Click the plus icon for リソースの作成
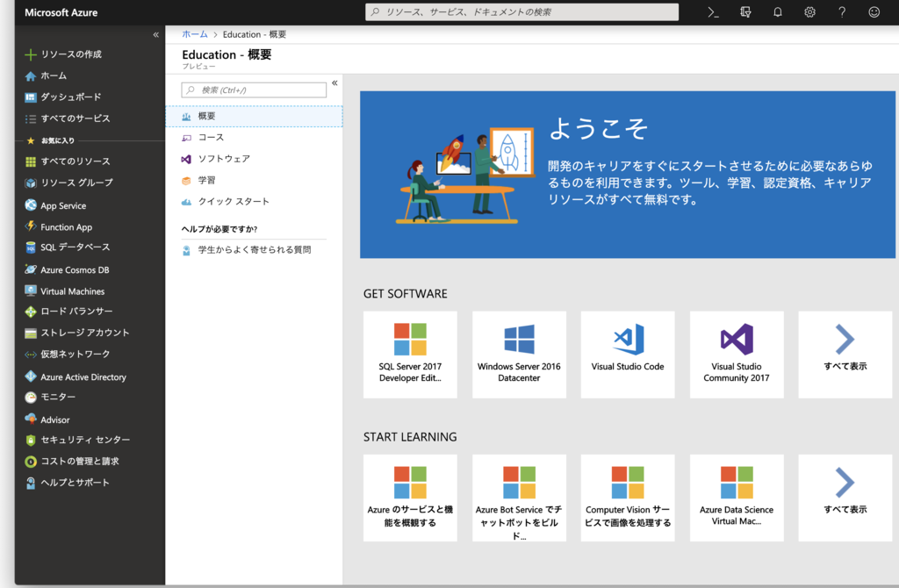This screenshot has height=588, width=899. pyautogui.click(x=31, y=54)
